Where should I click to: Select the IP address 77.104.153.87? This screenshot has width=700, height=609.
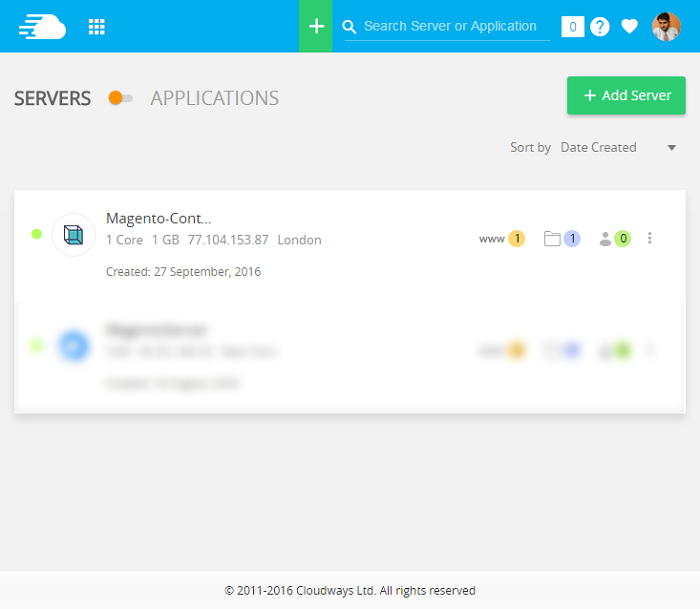(228, 240)
